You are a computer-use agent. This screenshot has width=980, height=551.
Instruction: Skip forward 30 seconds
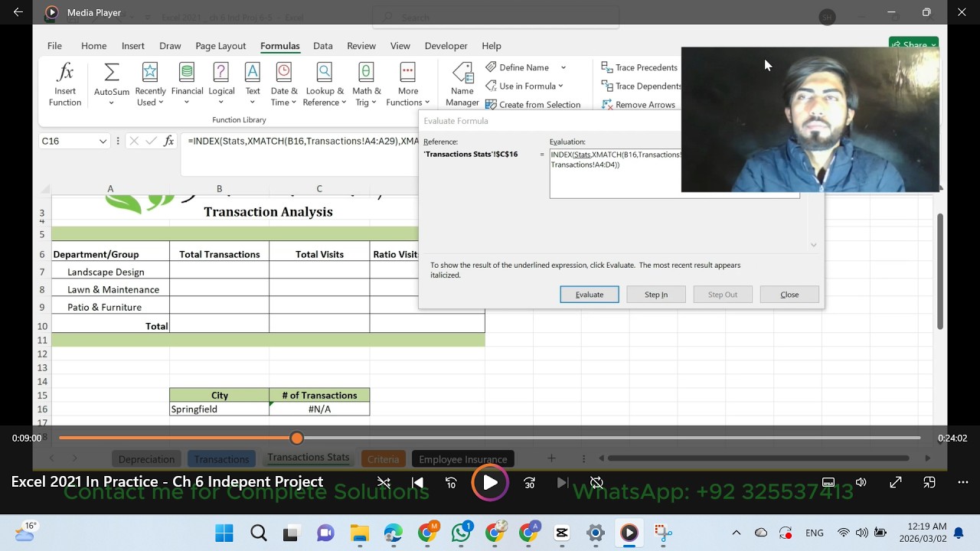529,483
